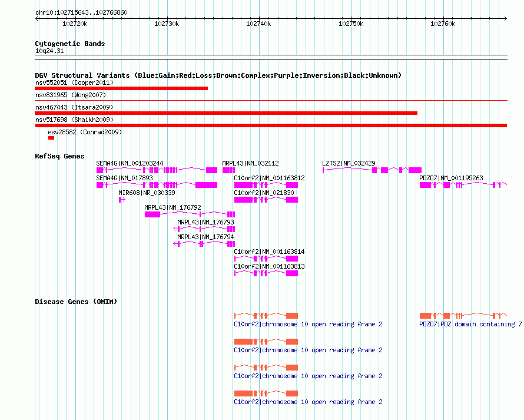
Task: Click the 102740k ruler tick label
Action: click(258, 24)
